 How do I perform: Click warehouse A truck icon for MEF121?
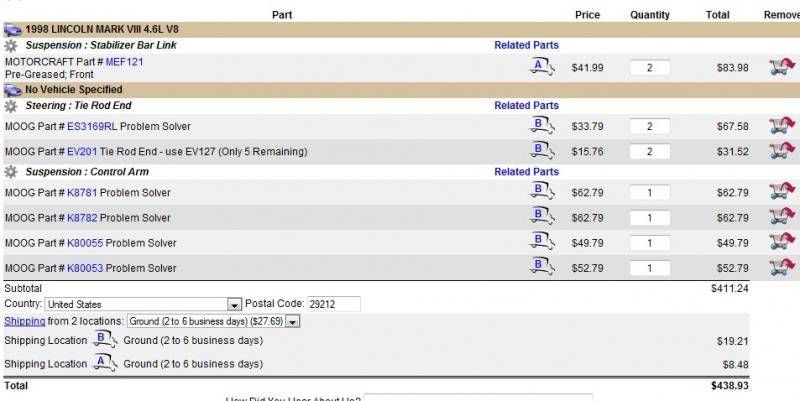(x=541, y=67)
